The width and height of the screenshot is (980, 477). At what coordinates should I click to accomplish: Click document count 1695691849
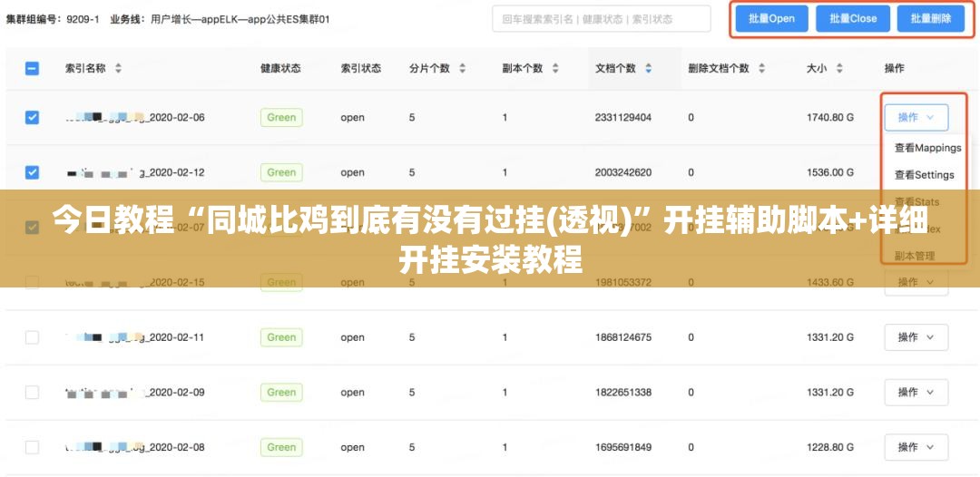point(623,447)
